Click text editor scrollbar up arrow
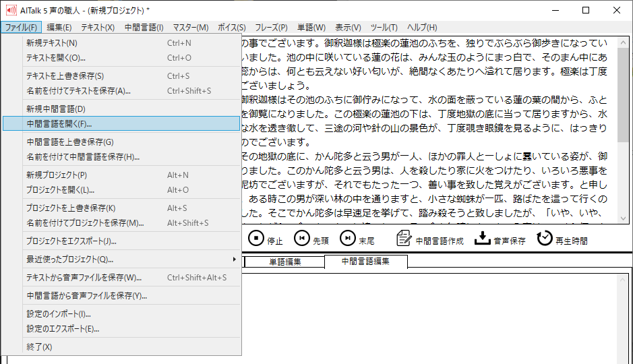This screenshot has width=633, height=364. pyautogui.click(x=623, y=42)
